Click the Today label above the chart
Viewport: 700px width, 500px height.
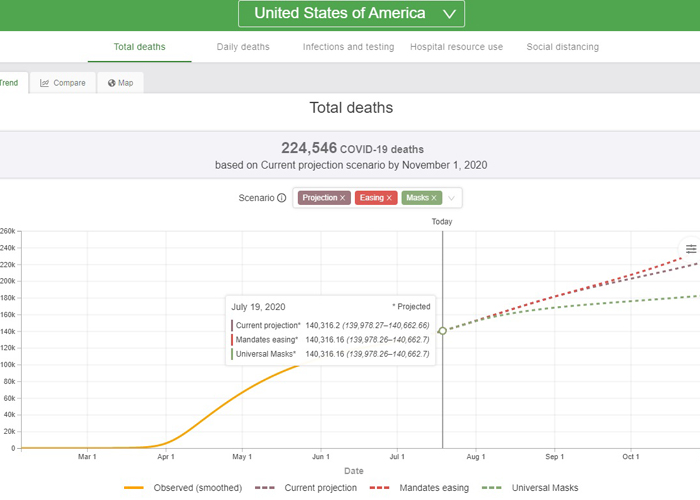click(x=442, y=221)
